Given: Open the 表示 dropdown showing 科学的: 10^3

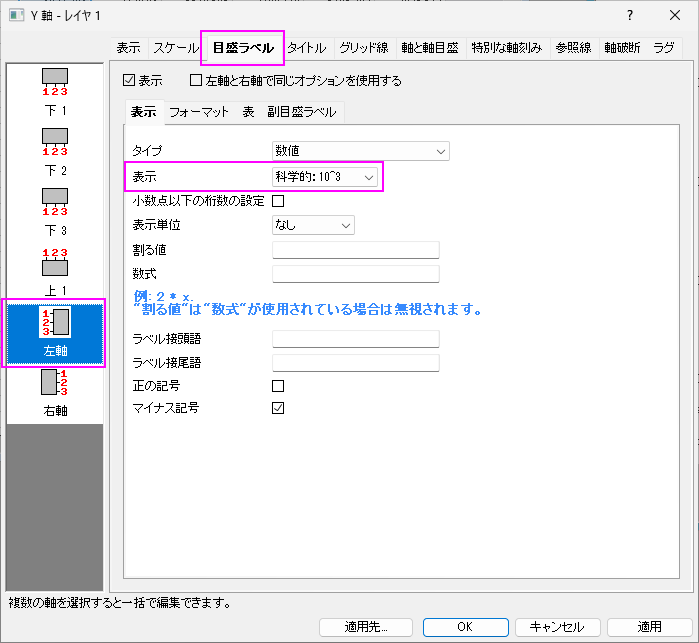Looking at the screenshot, I should 325,177.
